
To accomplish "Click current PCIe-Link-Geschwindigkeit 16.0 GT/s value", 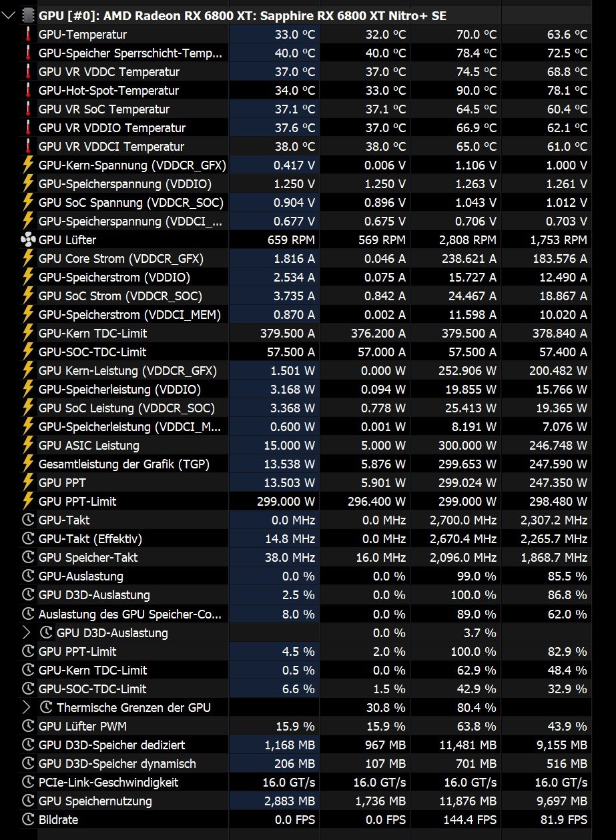I will (x=289, y=782).
